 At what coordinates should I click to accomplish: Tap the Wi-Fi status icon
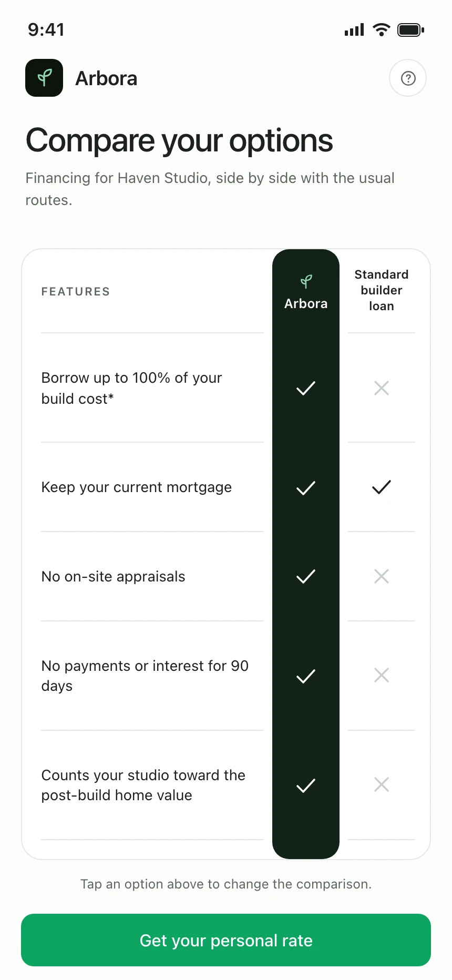[381, 30]
